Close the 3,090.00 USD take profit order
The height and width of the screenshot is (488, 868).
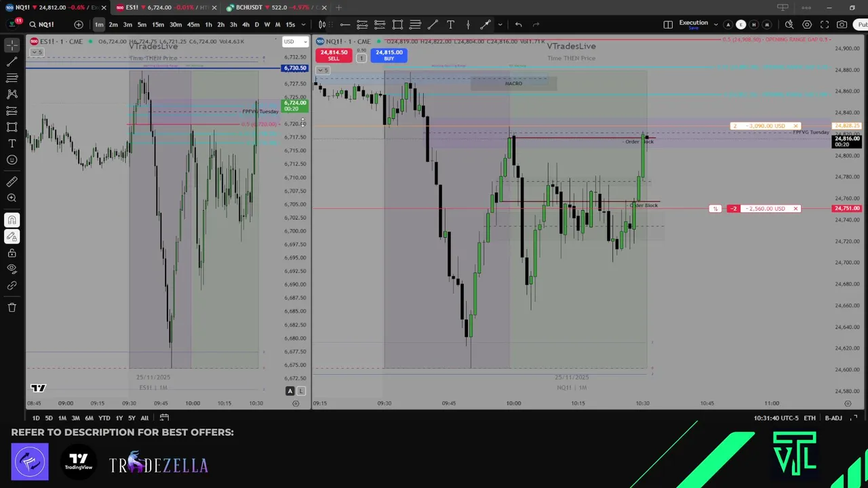coord(796,126)
